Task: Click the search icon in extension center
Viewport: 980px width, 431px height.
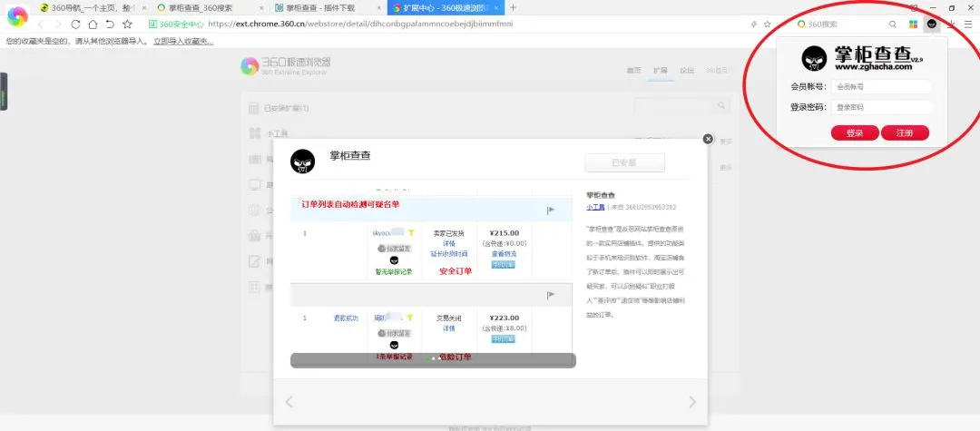Action: click(x=721, y=105)
